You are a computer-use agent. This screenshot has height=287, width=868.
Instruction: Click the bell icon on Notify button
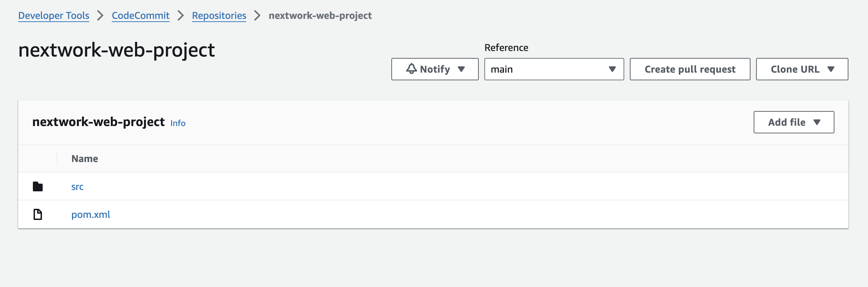412,69
